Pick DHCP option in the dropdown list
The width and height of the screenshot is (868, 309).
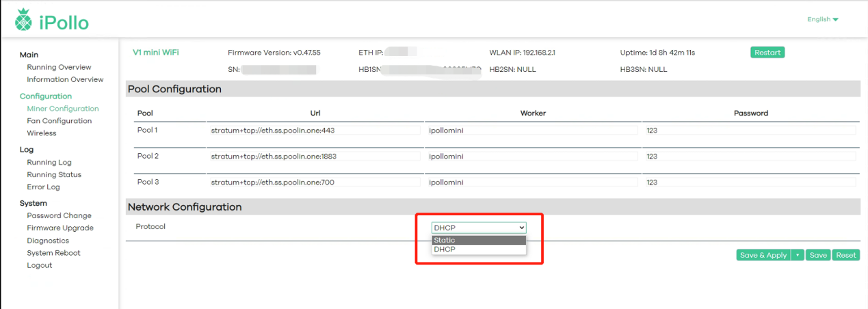(479, 250)
